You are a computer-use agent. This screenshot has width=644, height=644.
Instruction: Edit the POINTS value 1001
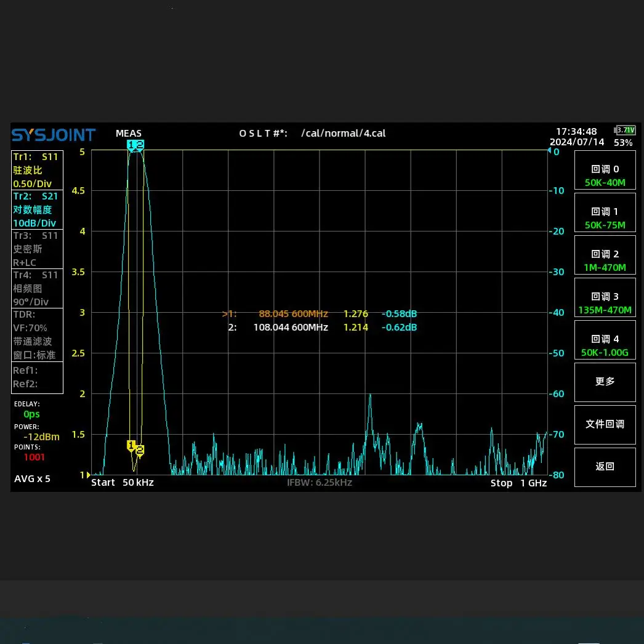(x=34, y=457)
